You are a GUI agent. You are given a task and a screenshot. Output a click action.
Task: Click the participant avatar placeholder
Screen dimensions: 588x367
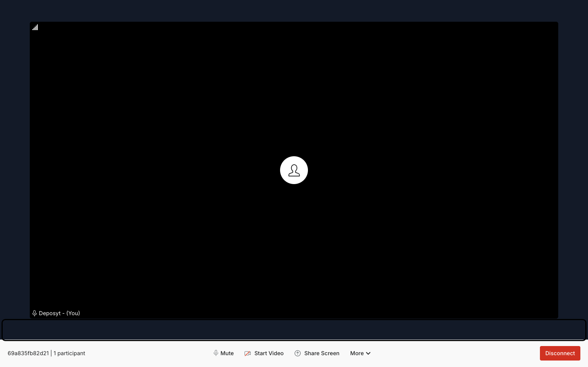(x=294, y=170)
